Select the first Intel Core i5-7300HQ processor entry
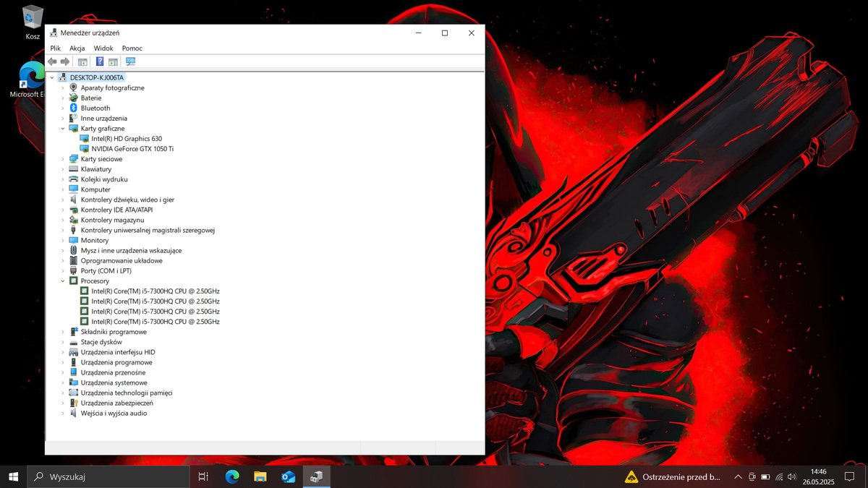This screenshot has width=868, height=488. point(155,291)
